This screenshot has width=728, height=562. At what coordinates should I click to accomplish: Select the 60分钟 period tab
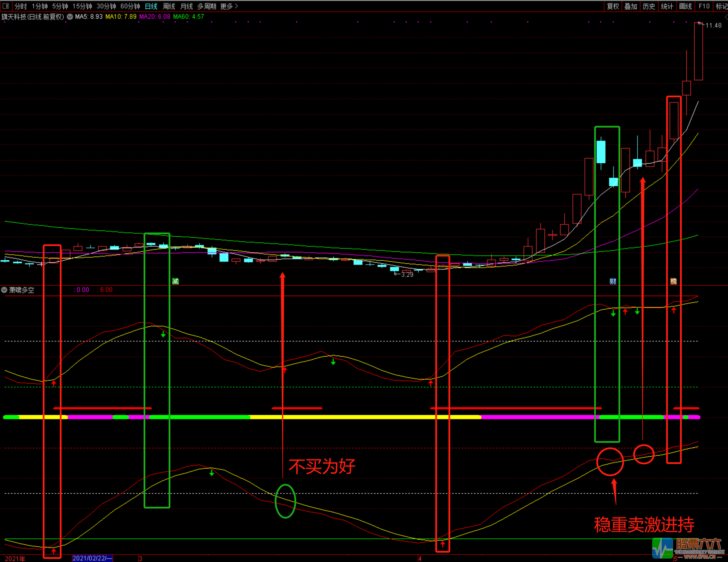[x=130, y=6]
